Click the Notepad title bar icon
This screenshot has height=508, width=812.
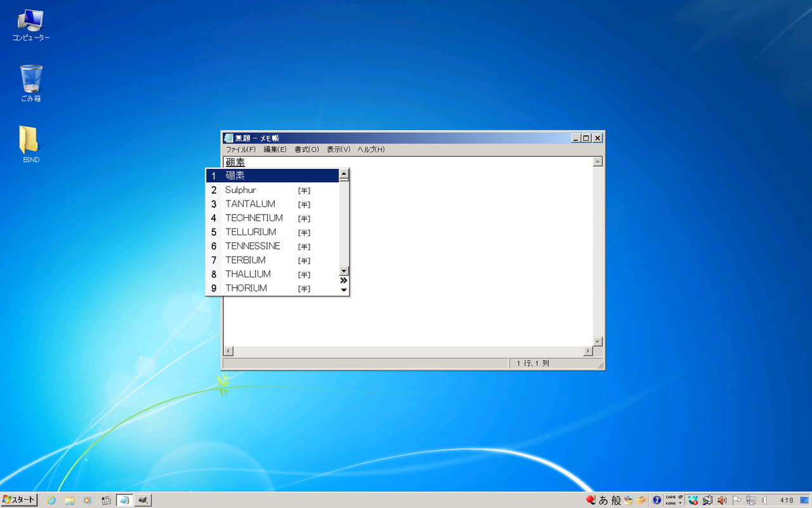click(x=228, y=138)
